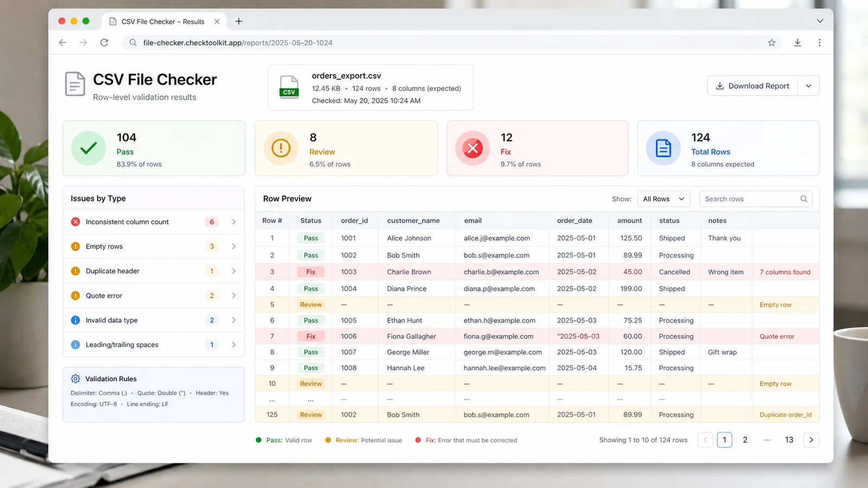Open browser downloads icon
This screenshot has width=868, height=488.
tap(797, 42)
